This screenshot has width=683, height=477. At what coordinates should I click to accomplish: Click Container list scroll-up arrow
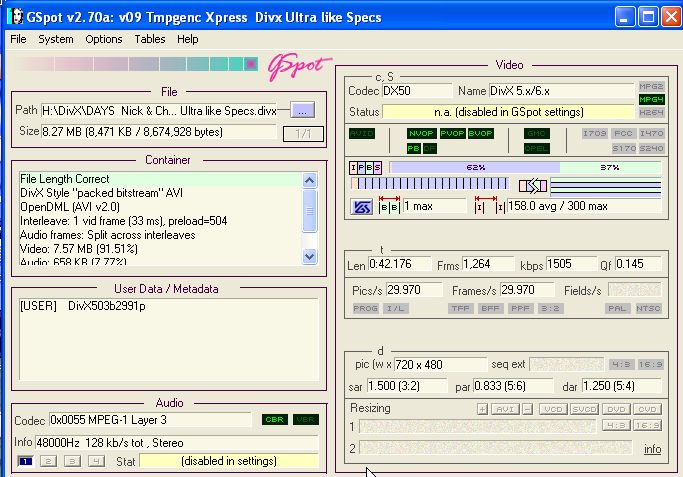click(309, 180)
